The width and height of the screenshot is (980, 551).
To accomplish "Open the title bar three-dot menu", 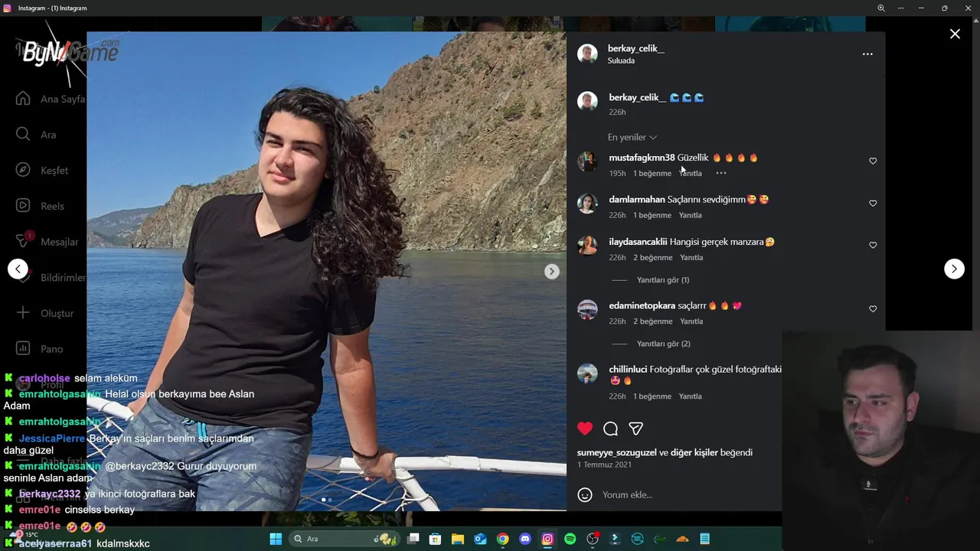I will (901, 8).
